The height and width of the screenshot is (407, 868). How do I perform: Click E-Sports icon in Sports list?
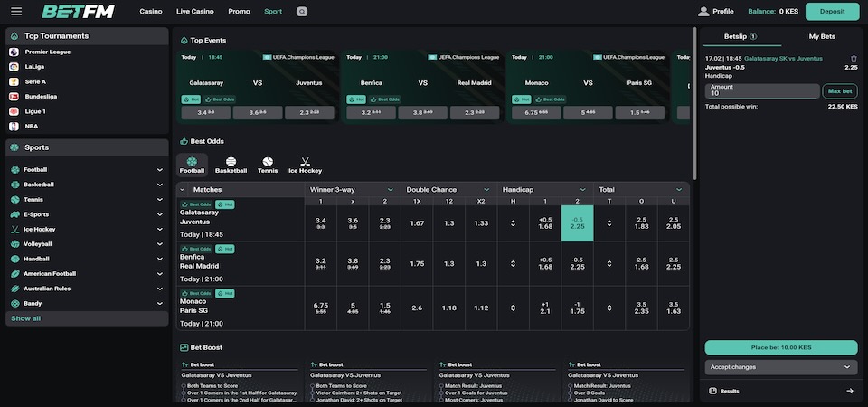click(15, 214)
